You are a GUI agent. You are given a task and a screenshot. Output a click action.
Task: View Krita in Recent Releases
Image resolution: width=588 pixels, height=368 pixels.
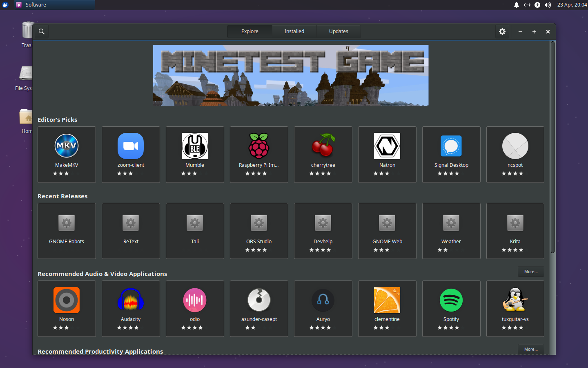pyautogui.click(x=515, y=231)
